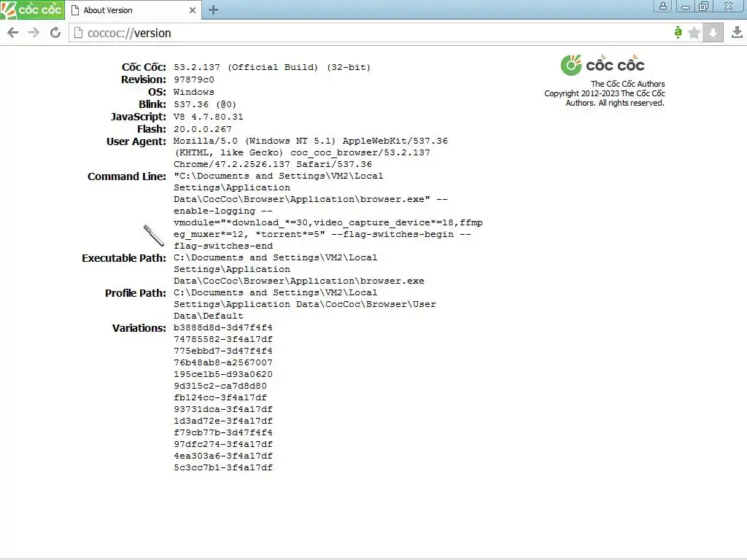
Task: Click the revision value '97879c0'
Action: [194, 79]
